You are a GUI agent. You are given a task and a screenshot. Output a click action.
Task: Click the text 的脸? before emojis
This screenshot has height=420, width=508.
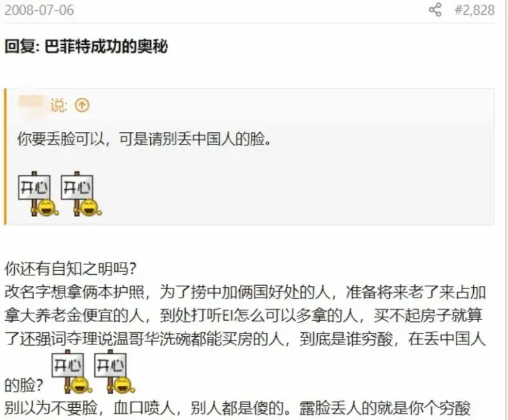(x=24, y=385)
